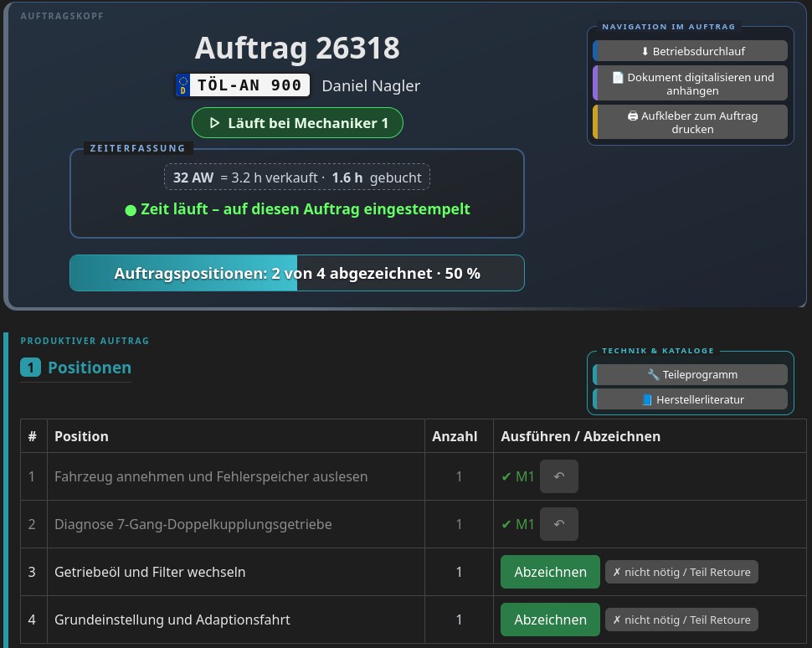812x648 pixels.
Task: Click the Auftragspositionen progress bar
Action: pos(297,273)
